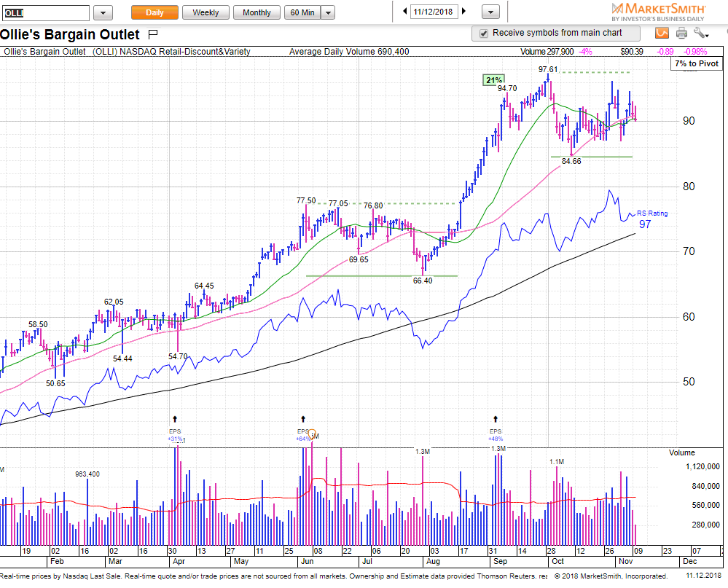Click the 69.65 price low label
The height and width of the screenshot is (588, 728).
[x=359, y=260]
